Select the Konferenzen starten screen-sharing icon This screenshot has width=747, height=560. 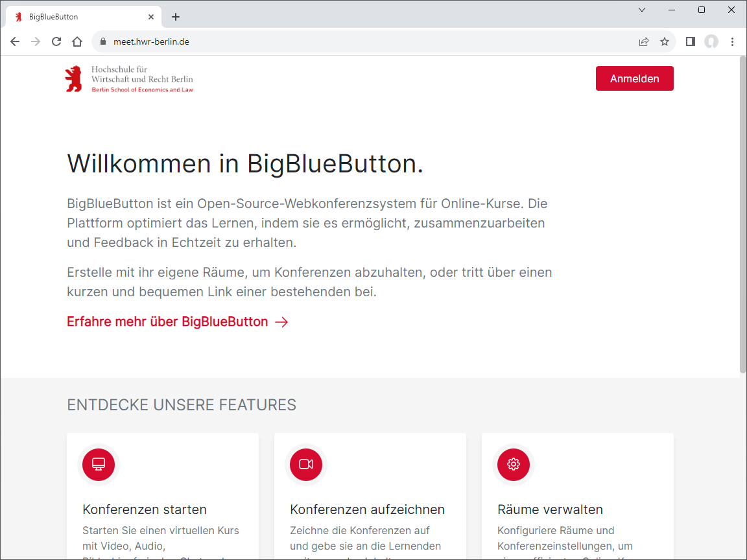[98, 464]
